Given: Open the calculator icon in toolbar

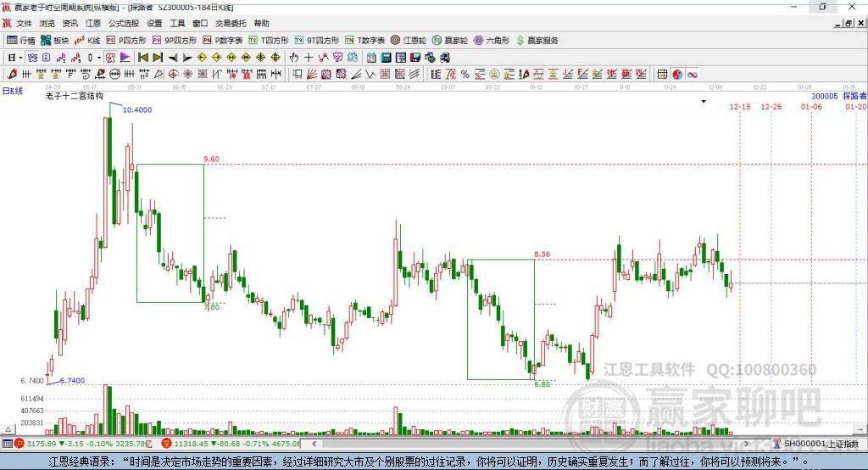Looking at the screenshot, I should click(386, 58).
